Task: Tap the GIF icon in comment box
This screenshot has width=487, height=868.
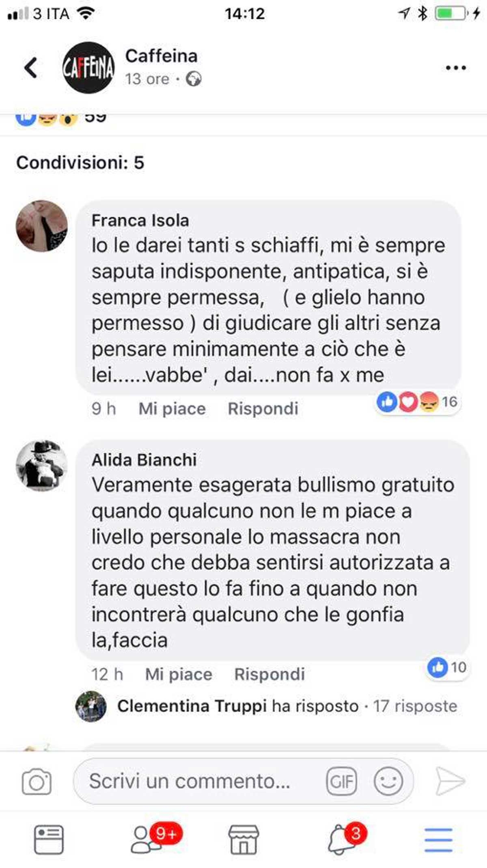Action: pos(342,781)
